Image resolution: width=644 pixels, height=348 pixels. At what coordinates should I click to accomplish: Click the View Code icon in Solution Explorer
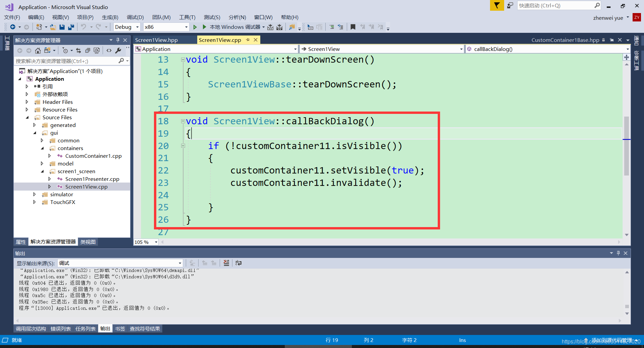[109, 51]
